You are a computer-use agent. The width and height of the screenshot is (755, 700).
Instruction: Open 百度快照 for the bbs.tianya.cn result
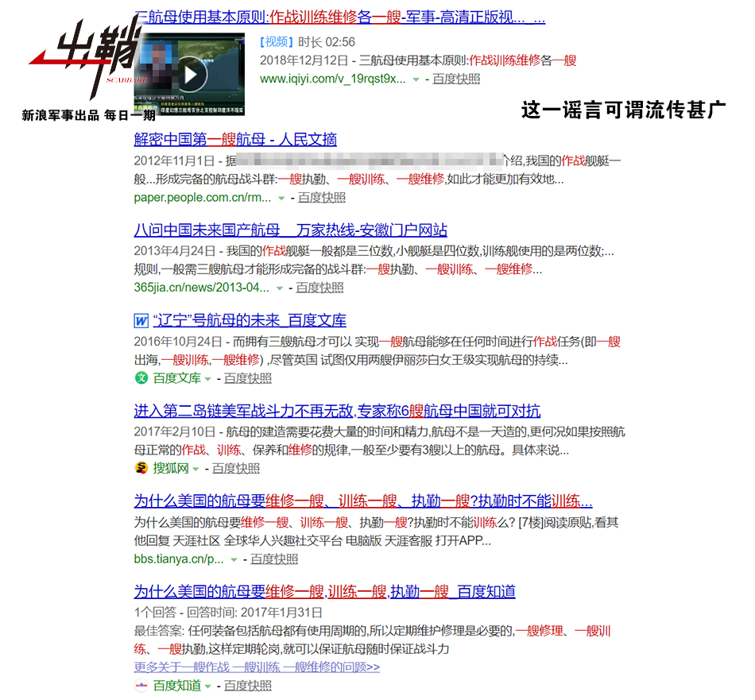(274, 559)
